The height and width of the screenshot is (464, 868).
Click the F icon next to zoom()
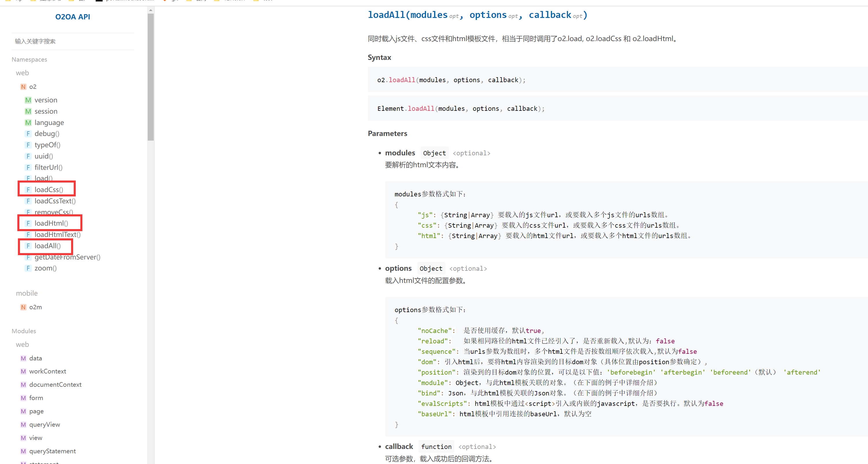pyautogui.click(x=28, y=268)
